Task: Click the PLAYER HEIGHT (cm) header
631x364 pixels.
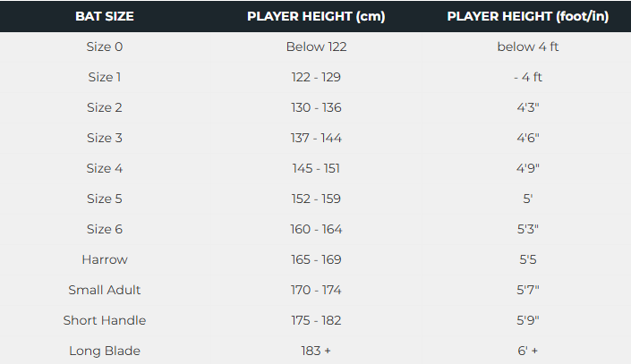Action: [x=316, y=17]
